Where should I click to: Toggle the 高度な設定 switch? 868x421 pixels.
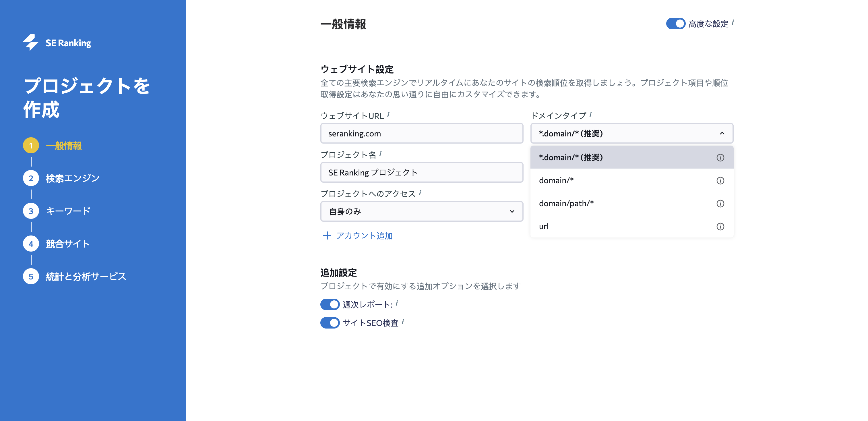point(675,24)
